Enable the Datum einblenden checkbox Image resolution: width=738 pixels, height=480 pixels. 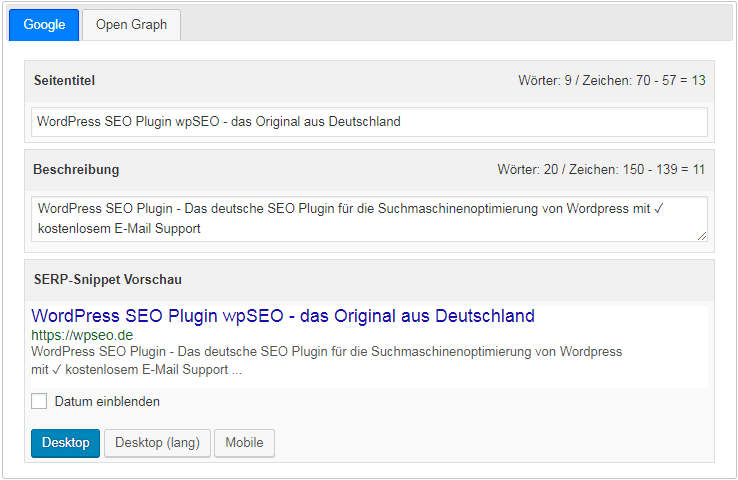point(39,402)
